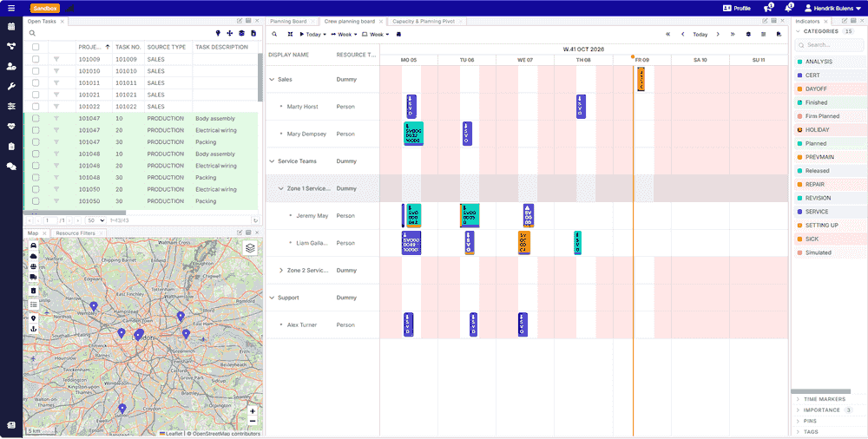The width and height of the screenshot is (868, 439).
Task: Sort by the Source Type column
Action: coord(167,47)
